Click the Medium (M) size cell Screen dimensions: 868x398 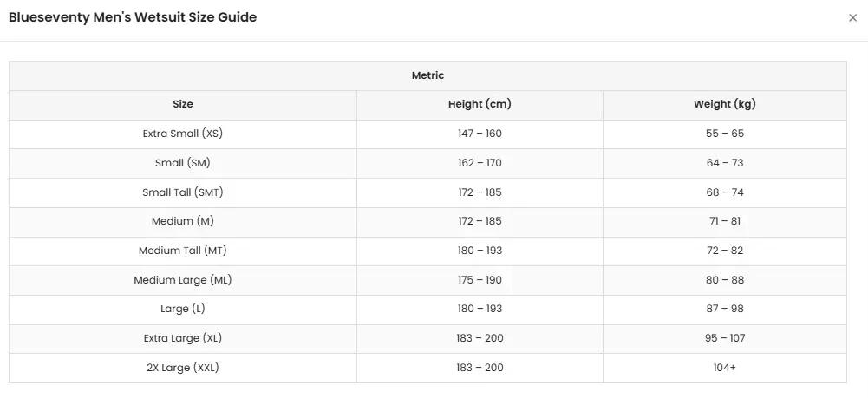pos(183,221)
